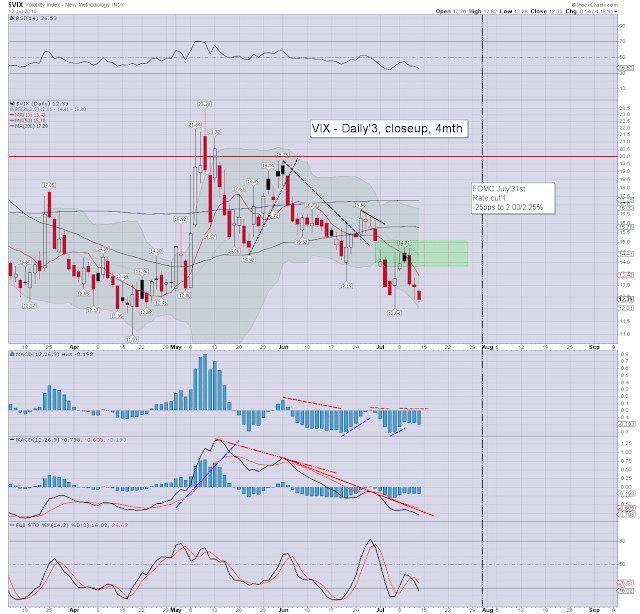Screen dimensions: 640x614
Task: Click the Apr label on bottom stochastic date axis
Action: [x=74, y=610]
